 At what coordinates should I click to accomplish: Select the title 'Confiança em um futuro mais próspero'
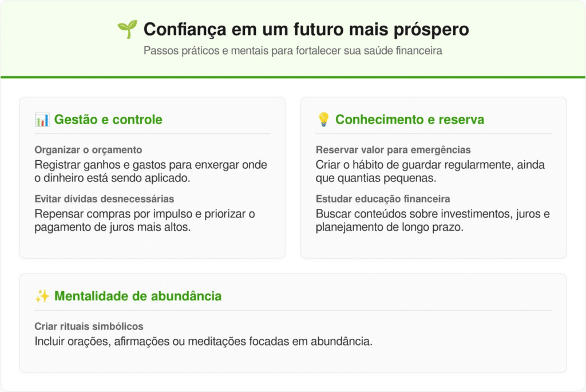tap(306, 30)
